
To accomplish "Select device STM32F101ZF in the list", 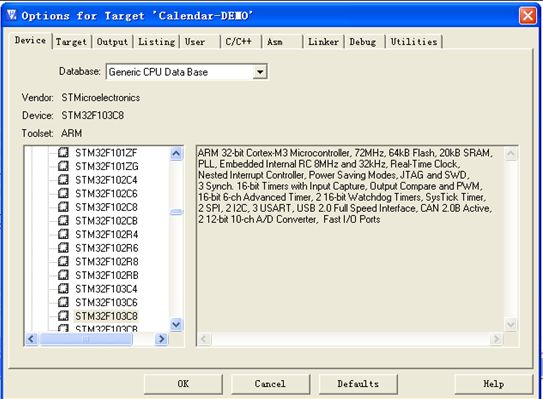I will [106, 153].
